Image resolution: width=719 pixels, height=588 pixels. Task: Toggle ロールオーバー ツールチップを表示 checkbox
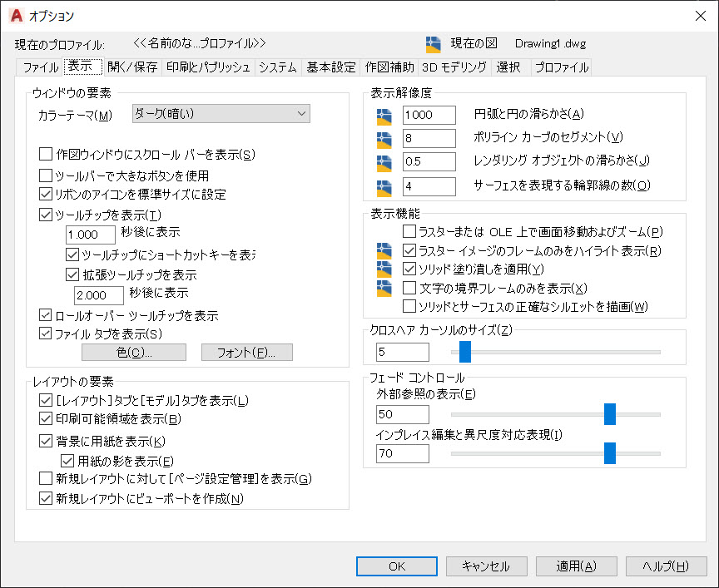(46, 315)
